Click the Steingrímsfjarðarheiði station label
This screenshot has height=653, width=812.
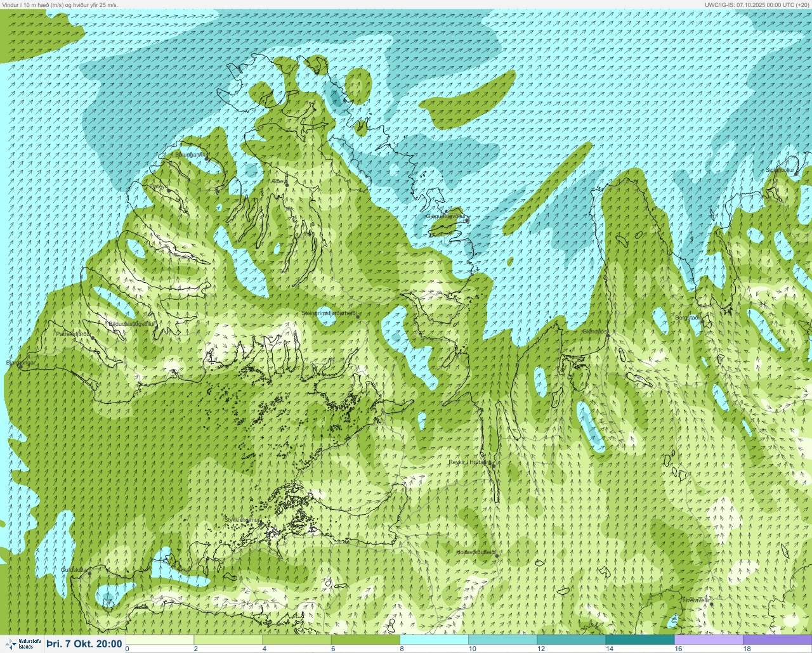[x=329, y=313]
